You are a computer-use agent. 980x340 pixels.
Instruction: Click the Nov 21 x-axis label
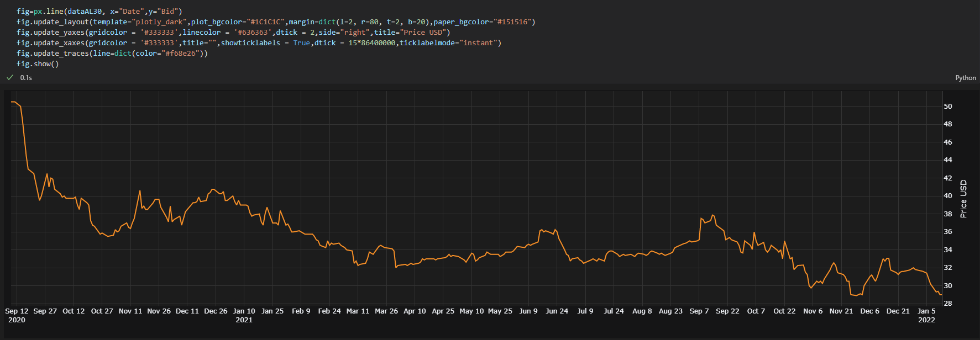(841, 311)
